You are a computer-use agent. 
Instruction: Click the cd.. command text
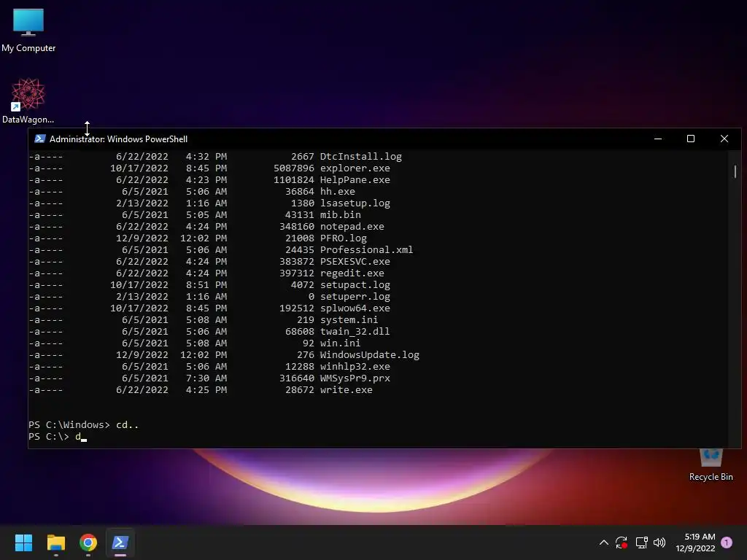[127, 425]
